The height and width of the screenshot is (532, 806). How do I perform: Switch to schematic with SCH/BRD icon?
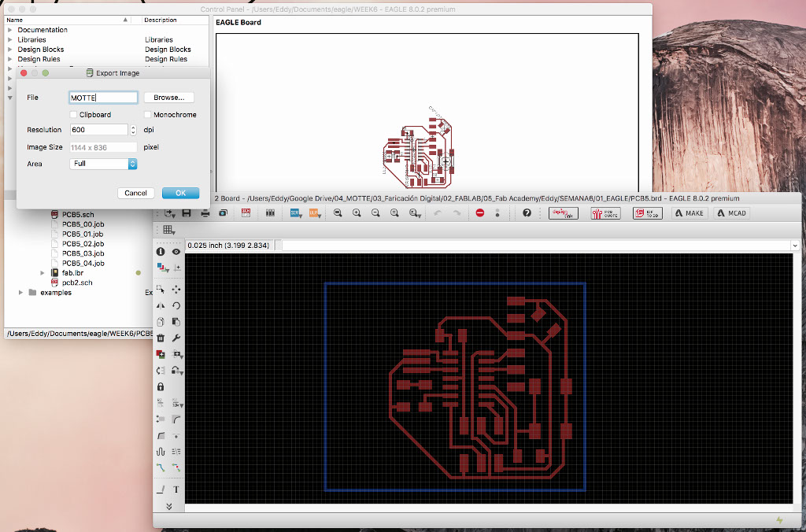pos(246,212)
